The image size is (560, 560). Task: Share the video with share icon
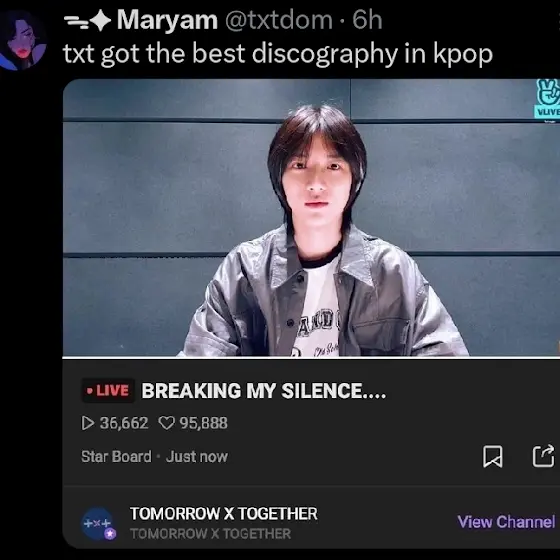click(544, 456)
